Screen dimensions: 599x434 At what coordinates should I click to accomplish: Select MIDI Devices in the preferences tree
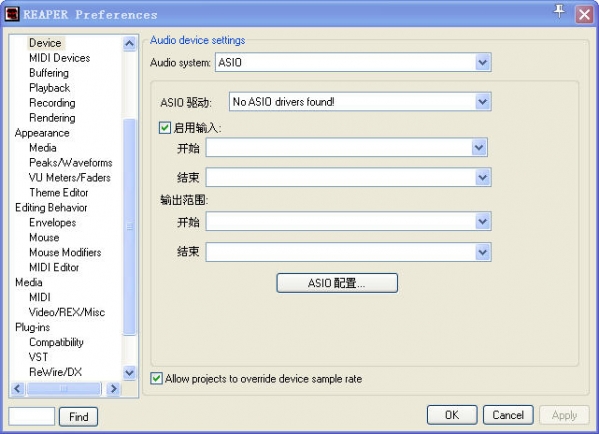(60, 58)
